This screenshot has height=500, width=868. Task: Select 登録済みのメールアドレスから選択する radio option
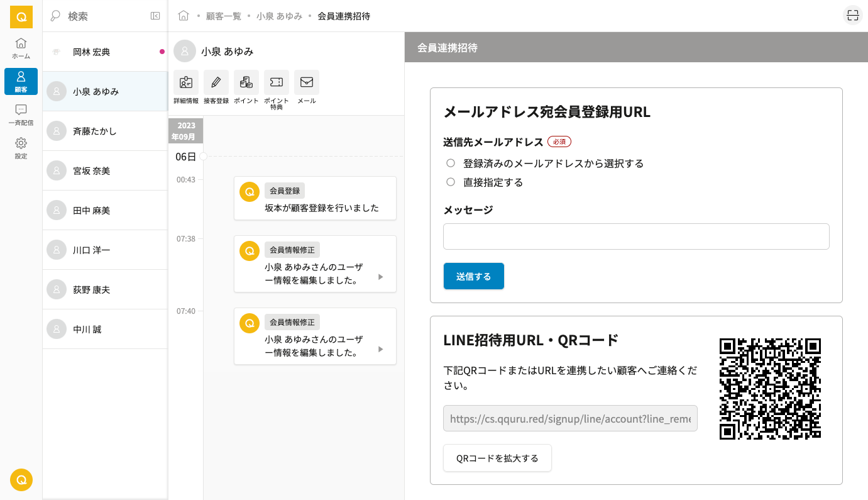click(x=451, y=164)
